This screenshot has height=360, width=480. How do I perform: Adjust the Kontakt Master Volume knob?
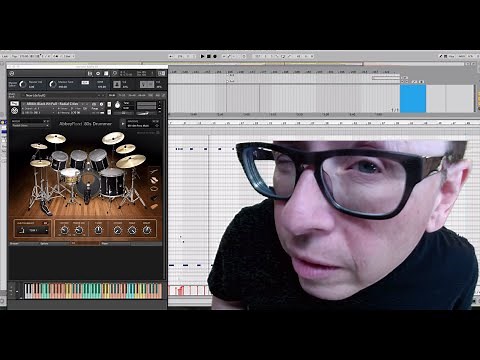point(22,84)
